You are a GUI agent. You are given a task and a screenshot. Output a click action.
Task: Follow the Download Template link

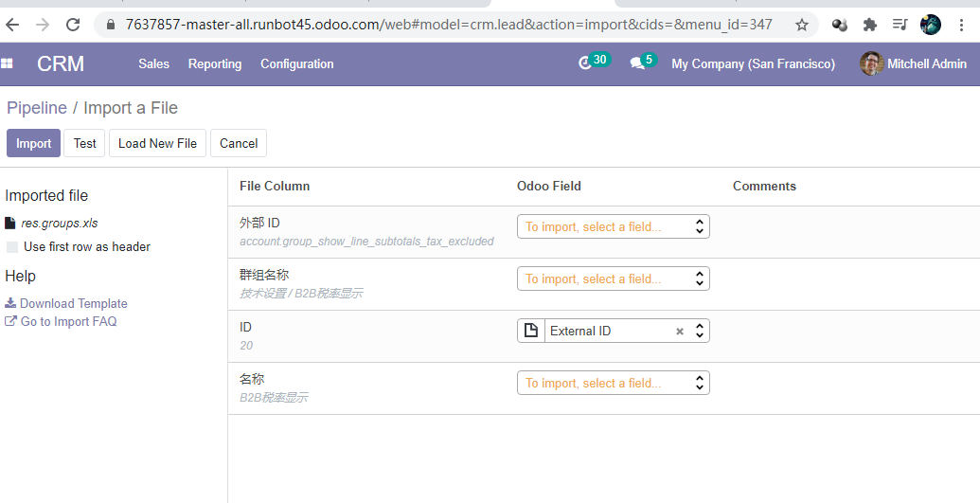click(73, 303)
